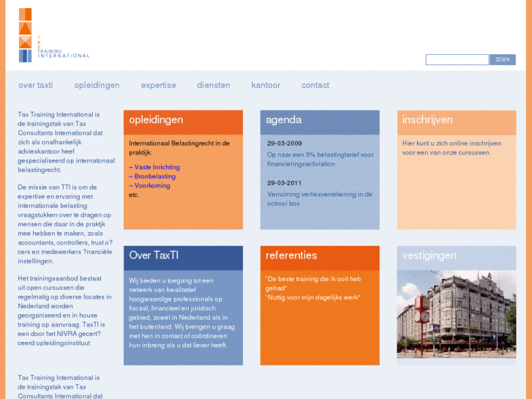The image size is (532, 399).
Task: Click the Tax Training International logo
Action: pyautogui.click(x=54, y=35)
